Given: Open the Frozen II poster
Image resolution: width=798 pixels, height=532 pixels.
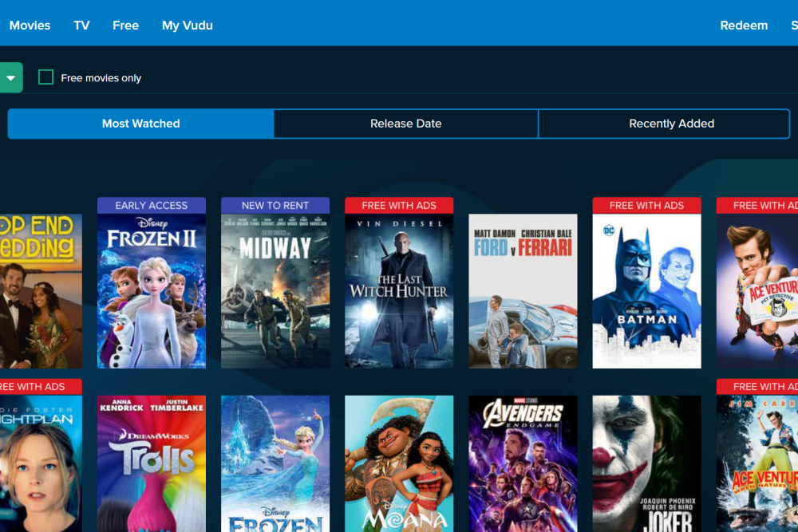Looking at the screenshot, I should coord(152,291).
